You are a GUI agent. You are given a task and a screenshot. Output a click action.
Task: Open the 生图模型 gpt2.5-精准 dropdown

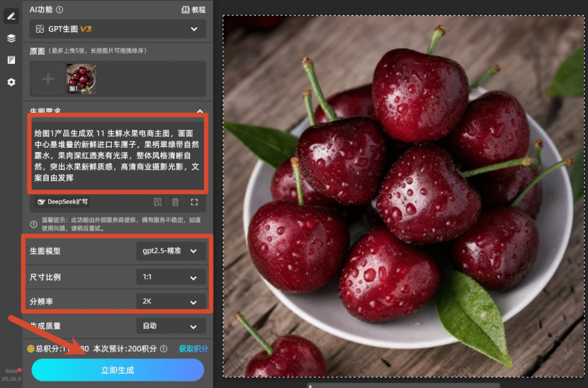point(171,251)
